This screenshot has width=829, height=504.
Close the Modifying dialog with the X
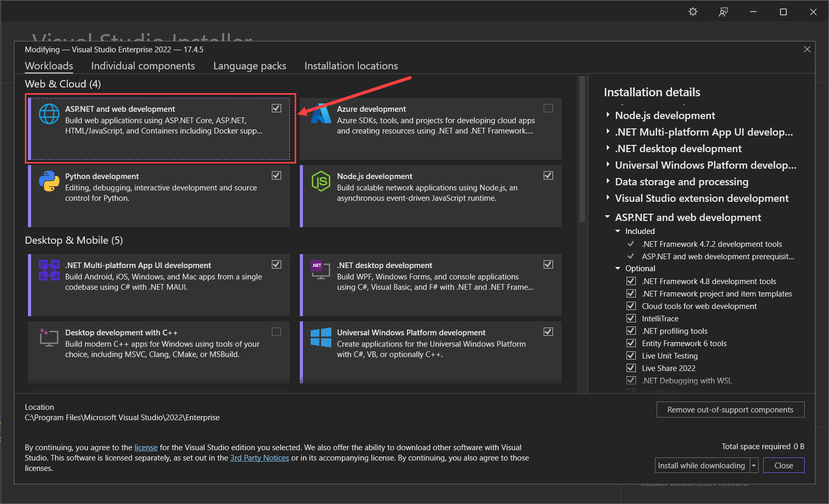pyautogui.click(x=807, y=49)
